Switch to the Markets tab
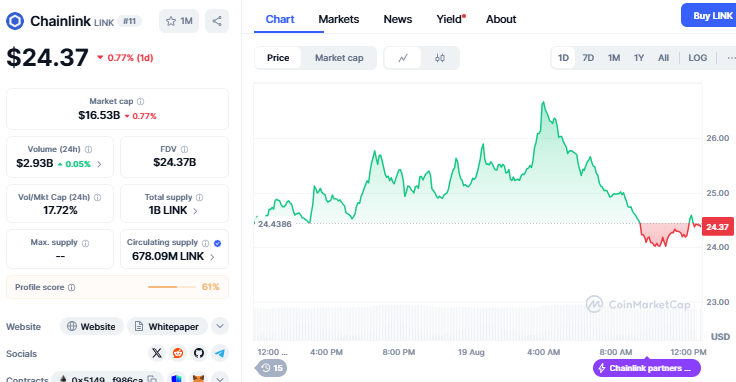 point(338,19)
